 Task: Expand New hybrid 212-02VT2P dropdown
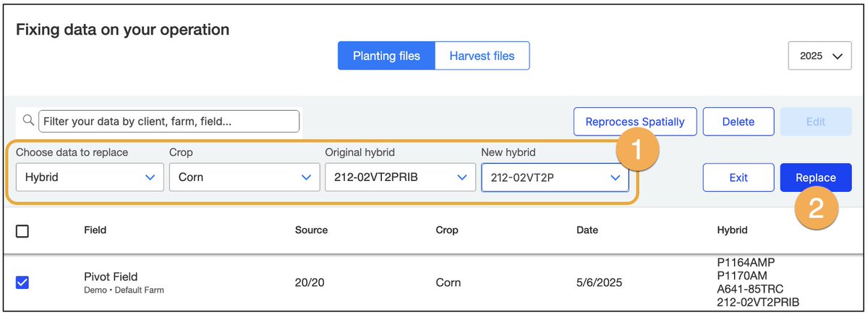pyautogui.click(x=556, y=177)
